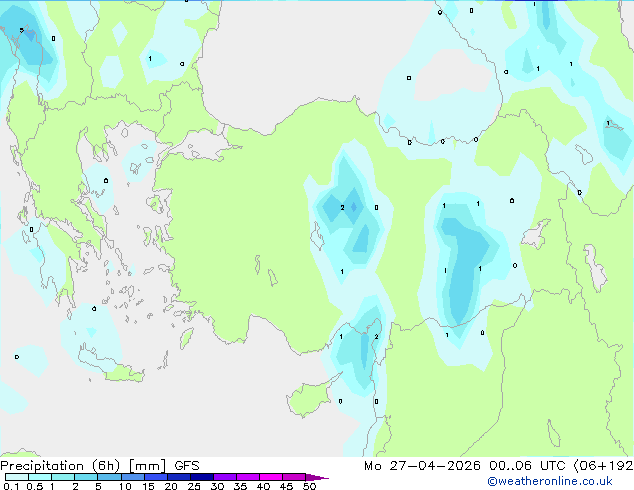The height and width of the screenshot is (490, 634).
Task: Click the '50' legend scale label
Action: tap(309, 486)
